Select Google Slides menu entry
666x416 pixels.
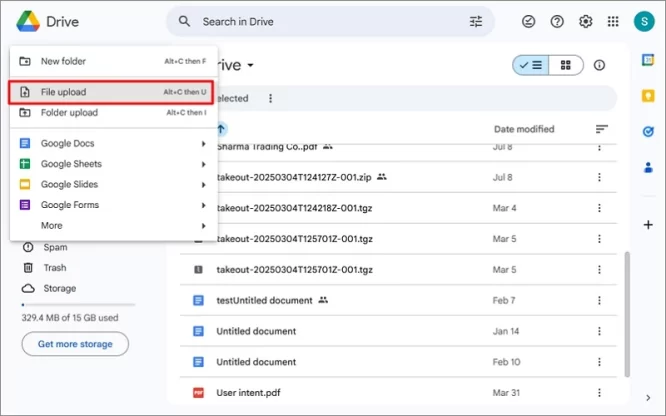pyautogui.click(x=113, y=184)
